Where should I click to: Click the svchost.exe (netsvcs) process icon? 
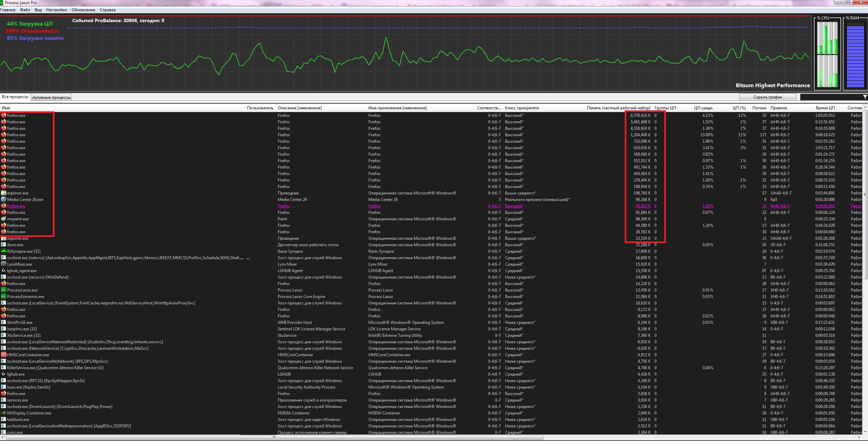click(4, 258)
